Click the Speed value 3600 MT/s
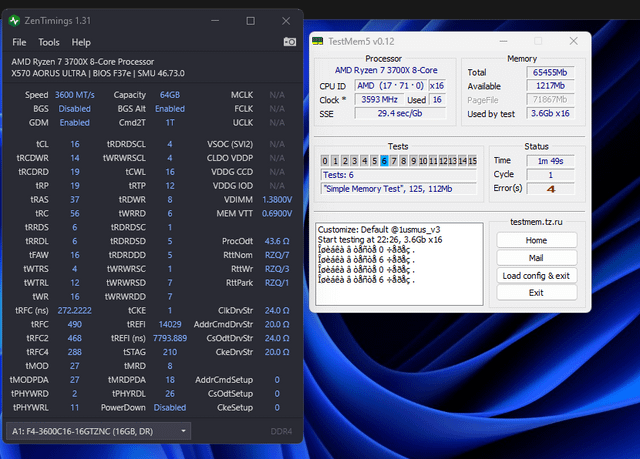The width and height of the screenshot is (640, 459). point(75,95)
